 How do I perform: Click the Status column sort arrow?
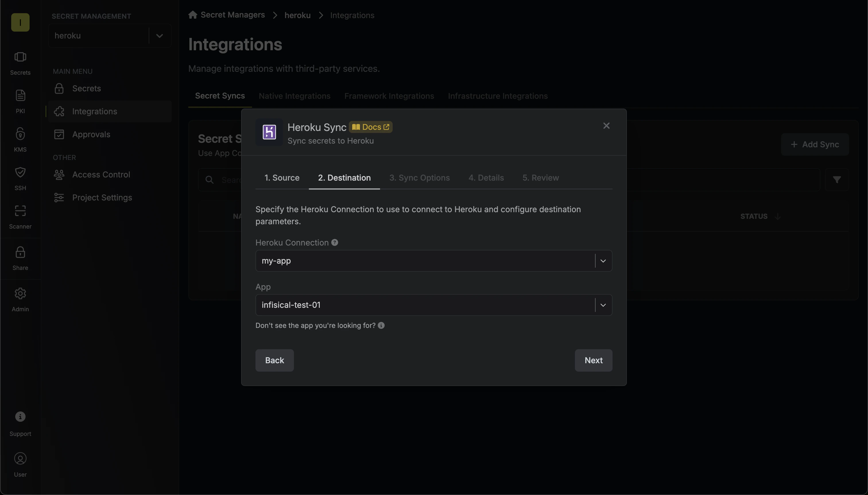point(778,216)
